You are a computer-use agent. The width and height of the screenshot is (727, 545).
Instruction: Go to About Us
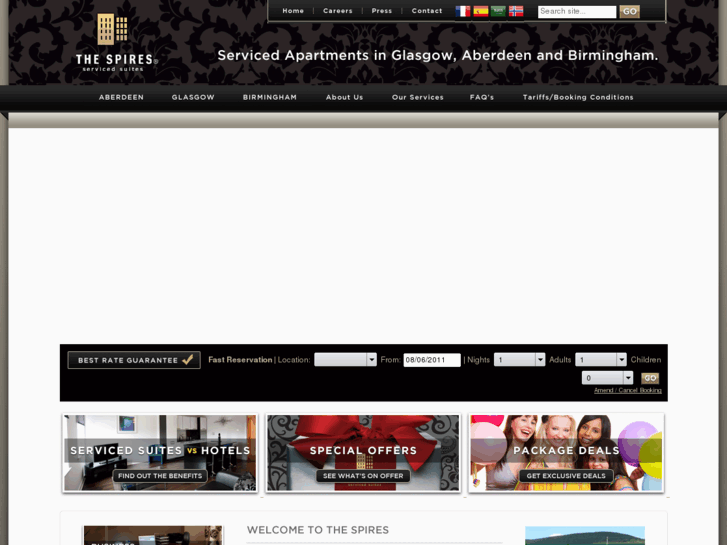(344, 97)
